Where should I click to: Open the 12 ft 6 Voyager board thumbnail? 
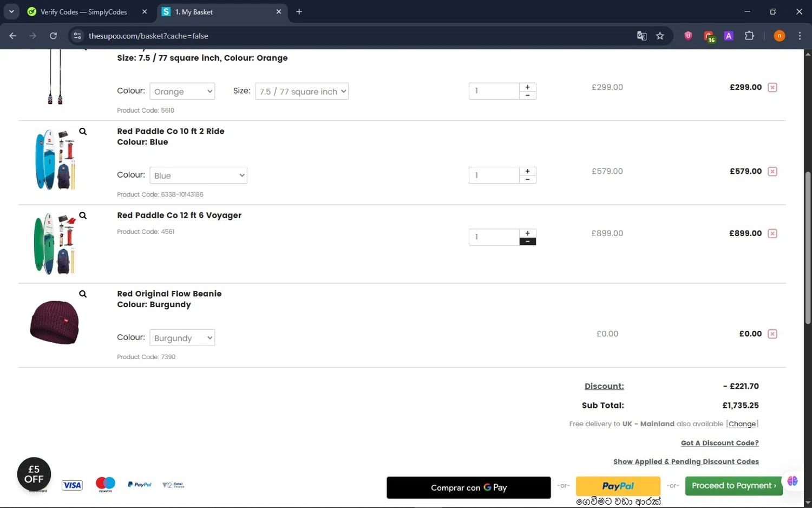click(55, 244)
